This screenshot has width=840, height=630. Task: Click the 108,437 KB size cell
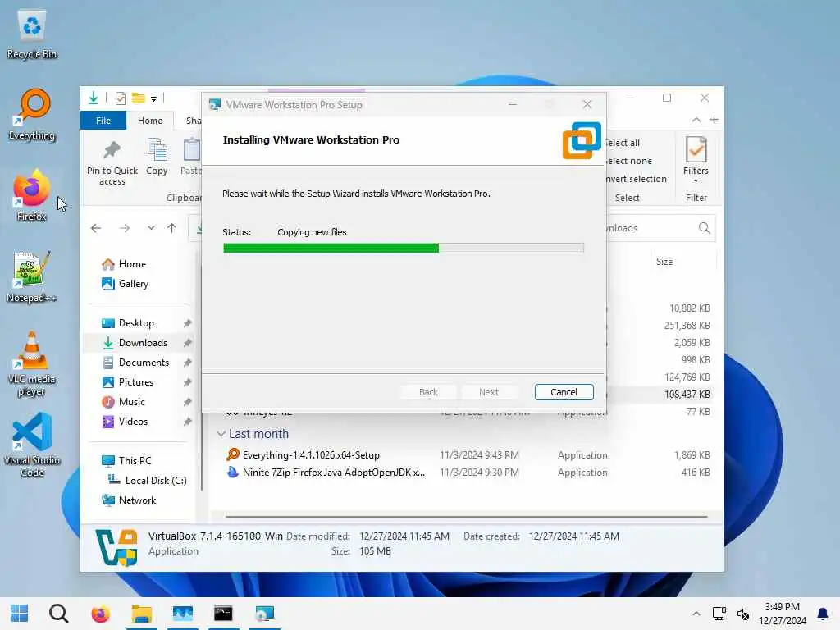coord(687,395)
